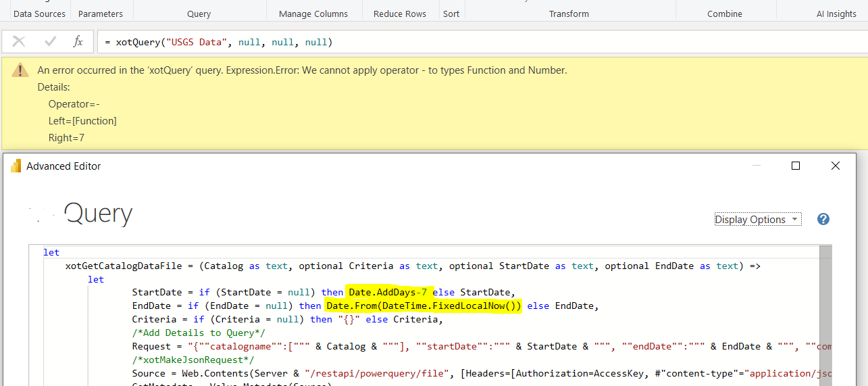Image resolution: width=868 pixels, height=386 pixels.
Task: Click the large Query heading in editor
Action: click(98, 214)
